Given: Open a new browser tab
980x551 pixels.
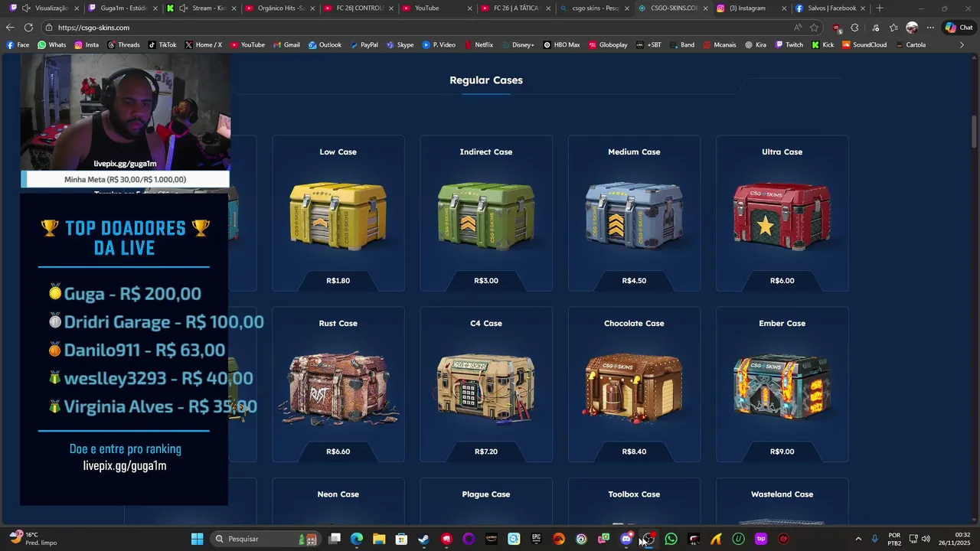Looking at the screenshot, I should tap(880, 8).
